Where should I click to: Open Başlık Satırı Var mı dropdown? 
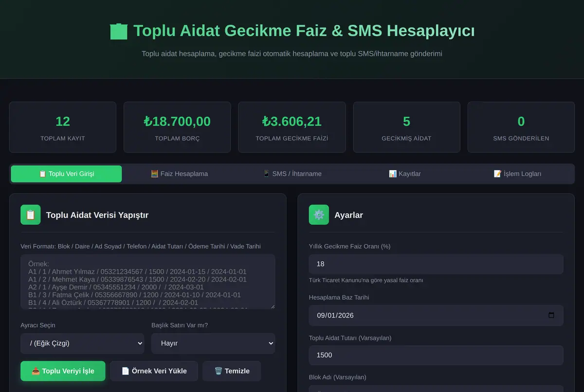(213, 343)
